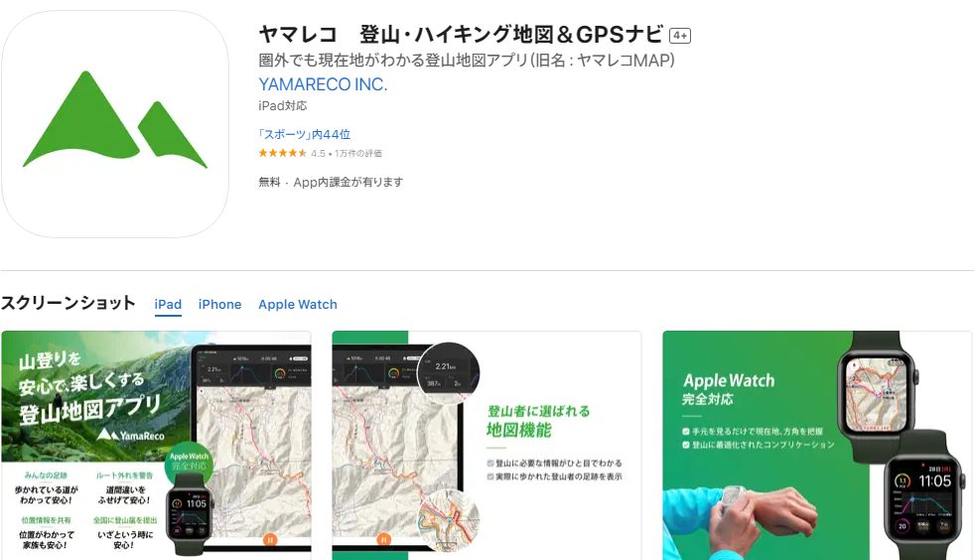Open the 登山者に選ばれる地図機能 screenshot
The height and width of the screenshot is (560, 974).
(487, 445)
